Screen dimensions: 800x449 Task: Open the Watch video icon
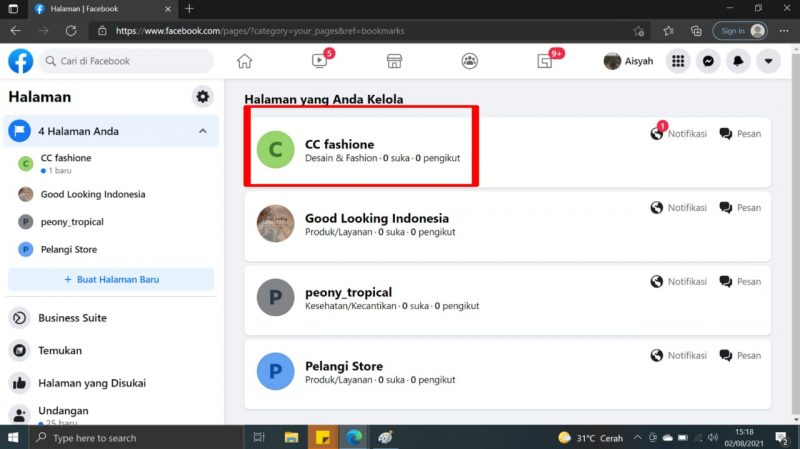point(319,61)
